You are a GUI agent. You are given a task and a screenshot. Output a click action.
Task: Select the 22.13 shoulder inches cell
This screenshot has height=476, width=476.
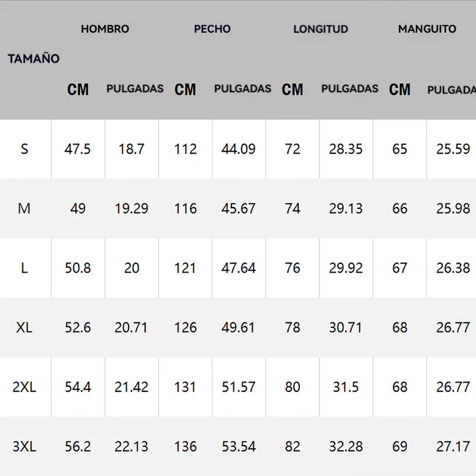tap(131, 446)
